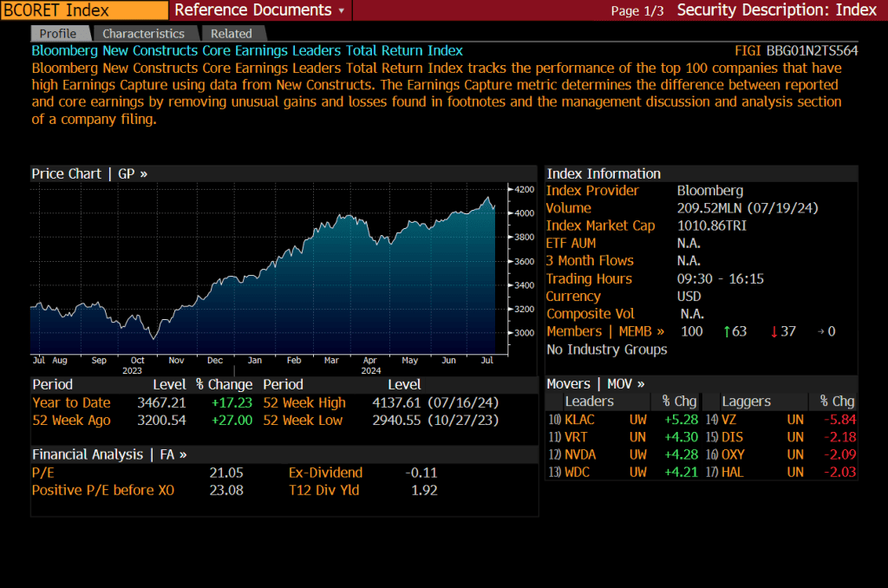The image size is (888, 588).
Task: Click the P/E value 21.05
Action: [226, 473]
